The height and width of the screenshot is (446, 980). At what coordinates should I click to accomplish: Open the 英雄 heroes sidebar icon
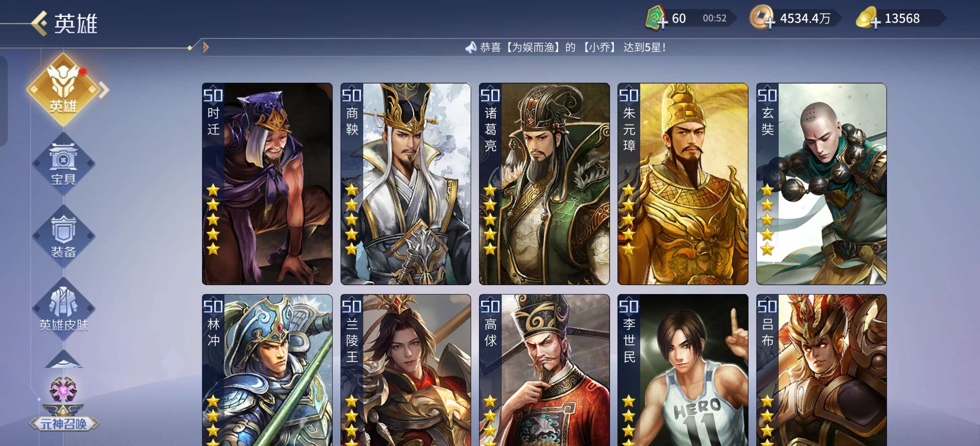tap(63, 90)
